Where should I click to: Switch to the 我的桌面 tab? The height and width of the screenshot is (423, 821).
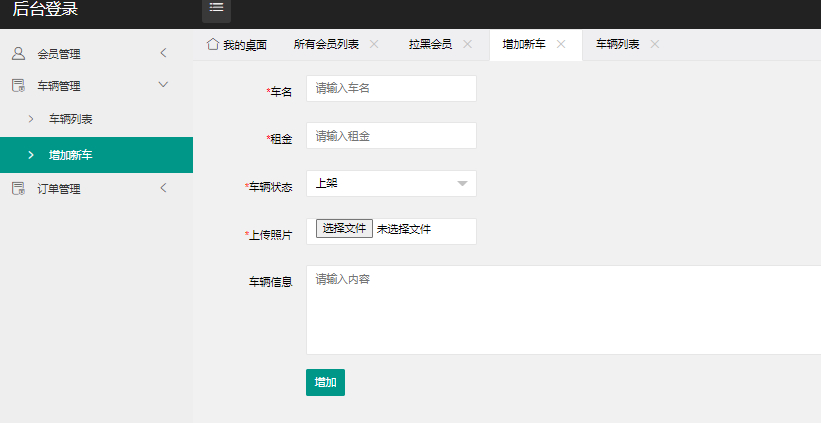237,44
